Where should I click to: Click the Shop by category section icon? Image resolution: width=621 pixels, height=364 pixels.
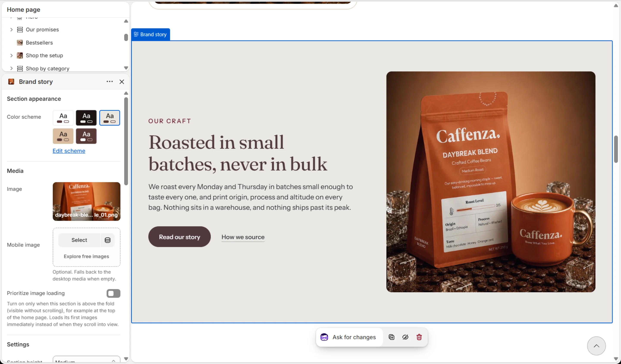click(20, 69)
